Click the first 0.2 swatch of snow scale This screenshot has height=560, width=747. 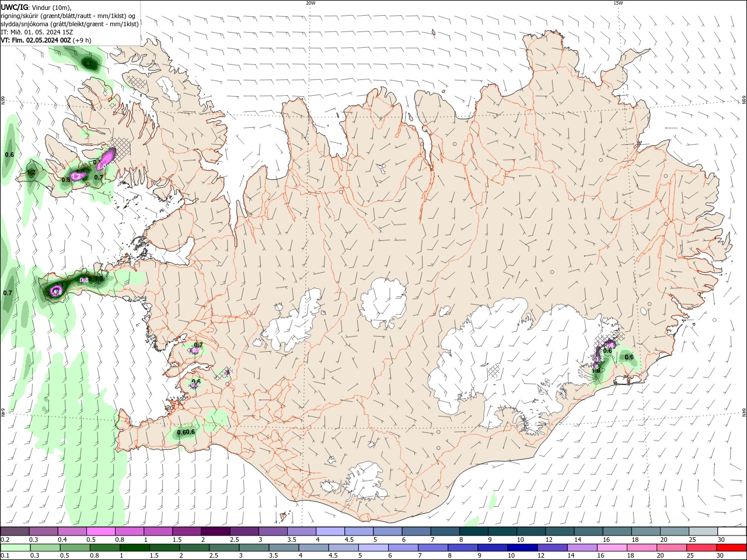point(15,531)
